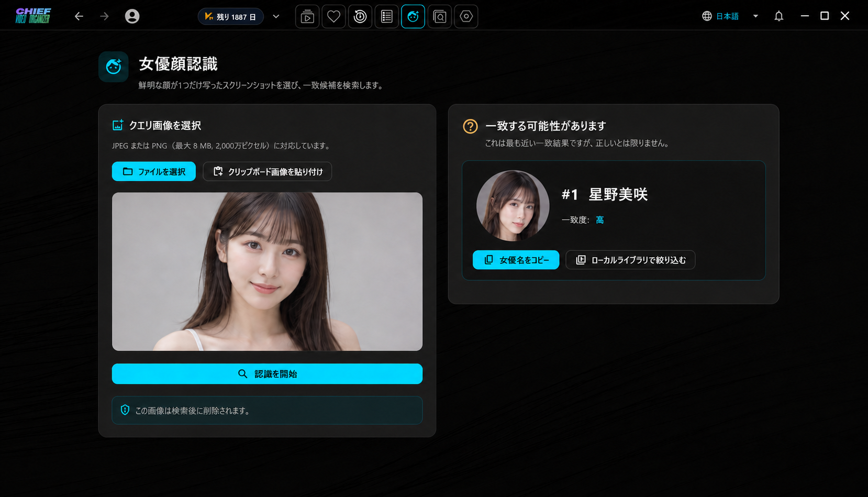
Task: Click the query image preview
Action: (267, 271)
